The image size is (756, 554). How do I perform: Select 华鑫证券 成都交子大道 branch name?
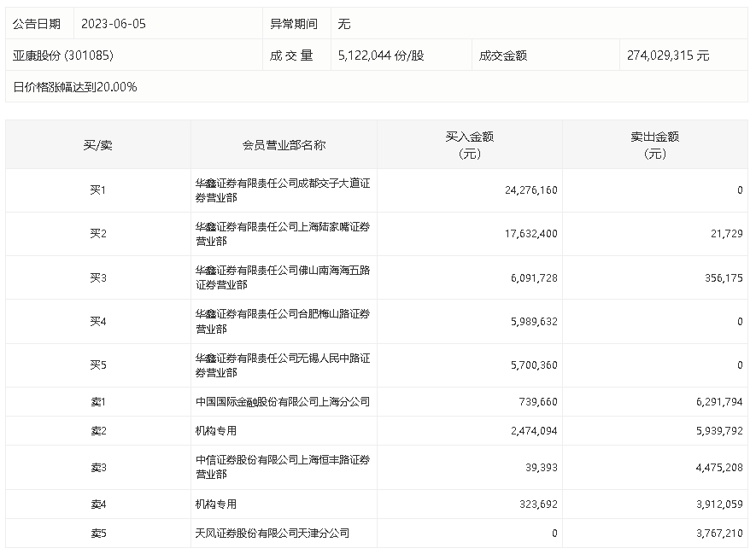pos(283,190)
